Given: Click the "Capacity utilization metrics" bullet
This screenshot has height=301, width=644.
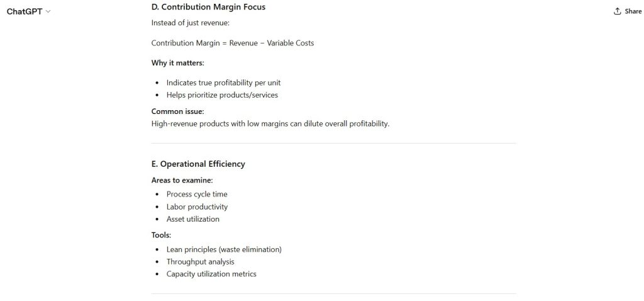Looking at the screenshot, I should [211, 274].
